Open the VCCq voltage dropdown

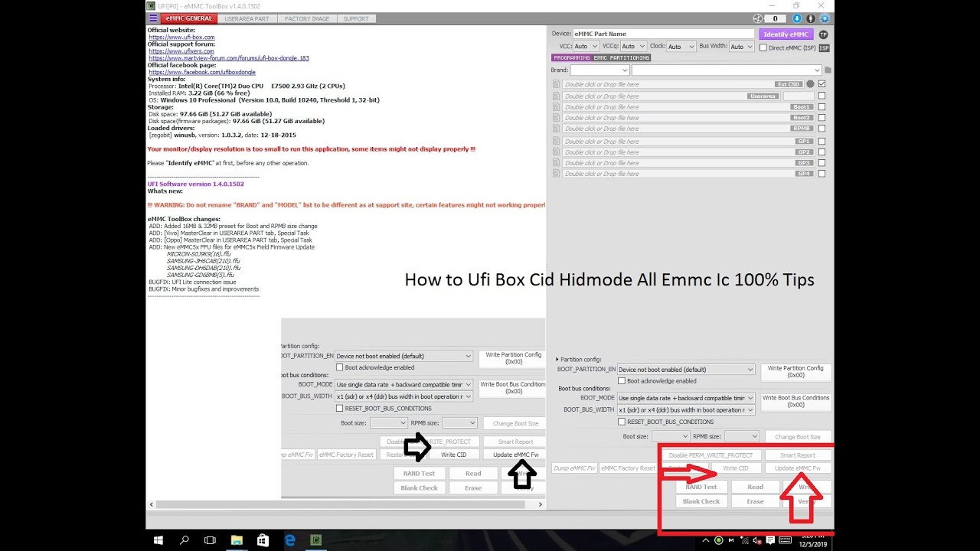click(x=633, y=47)
